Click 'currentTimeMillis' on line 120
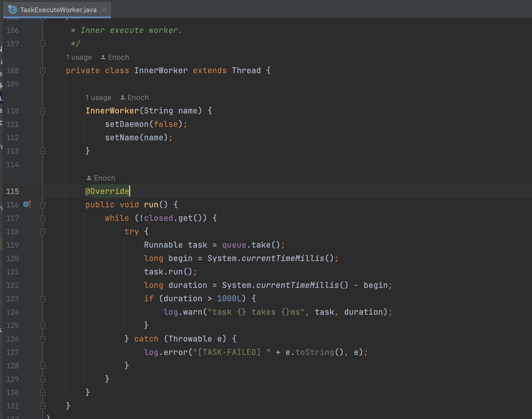532x419 pixels. point(283,258)
